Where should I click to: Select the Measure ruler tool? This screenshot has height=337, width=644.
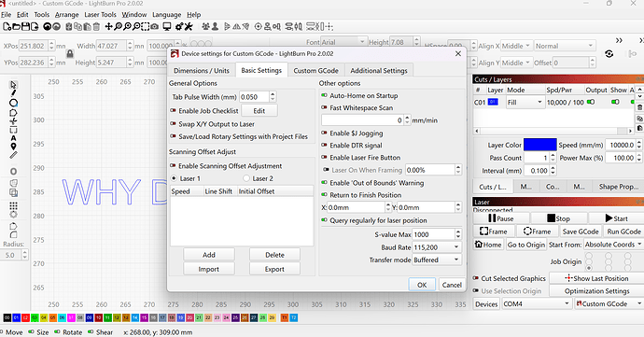[x=13, y=155]
